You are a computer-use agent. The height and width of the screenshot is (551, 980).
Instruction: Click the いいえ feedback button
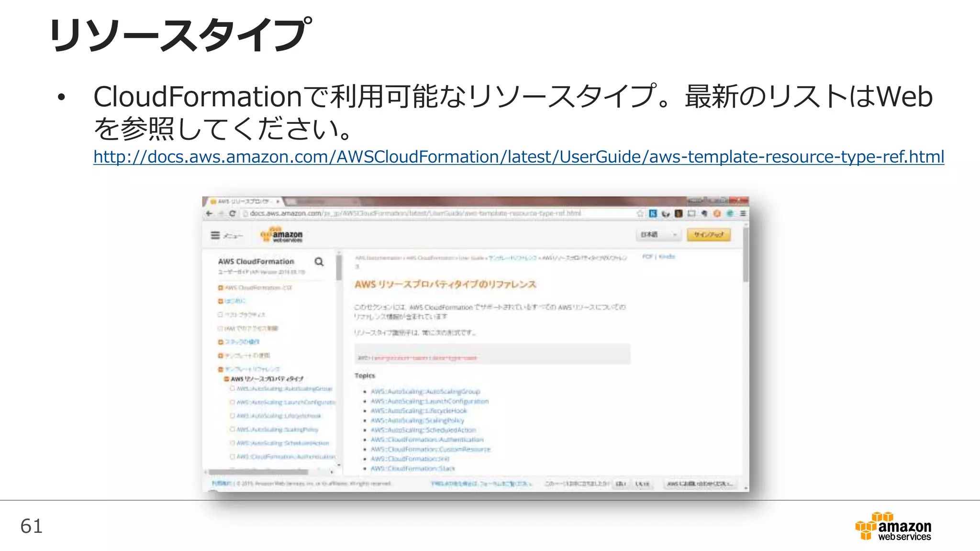pos(643,484)
